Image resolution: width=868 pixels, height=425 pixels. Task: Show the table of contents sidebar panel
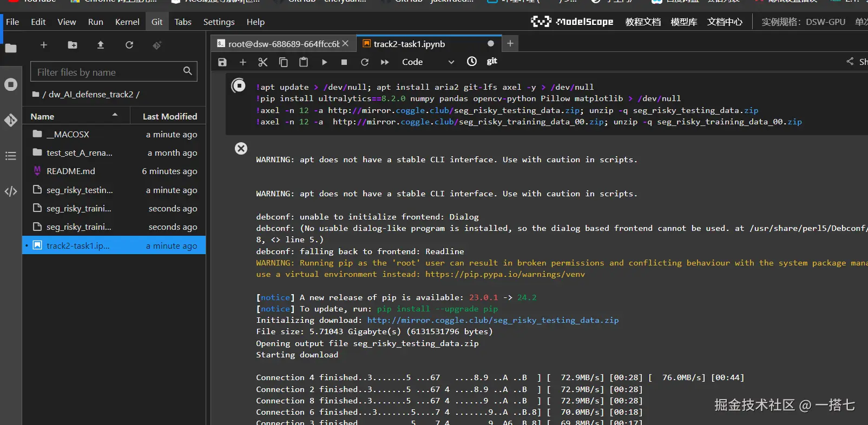coord(11,156)
